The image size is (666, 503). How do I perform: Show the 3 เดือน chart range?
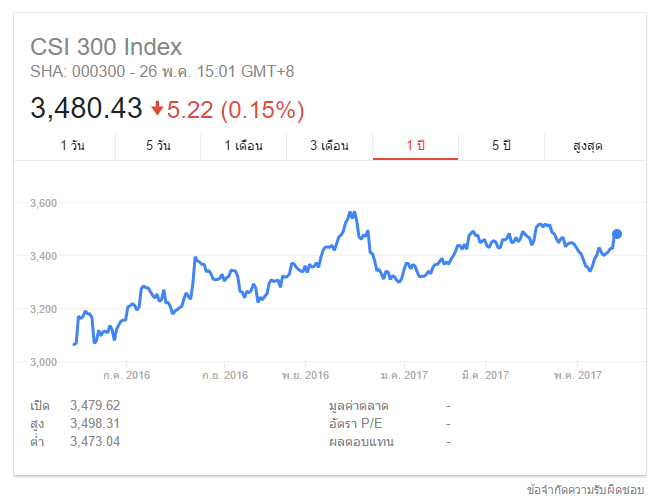coord(329,146)
